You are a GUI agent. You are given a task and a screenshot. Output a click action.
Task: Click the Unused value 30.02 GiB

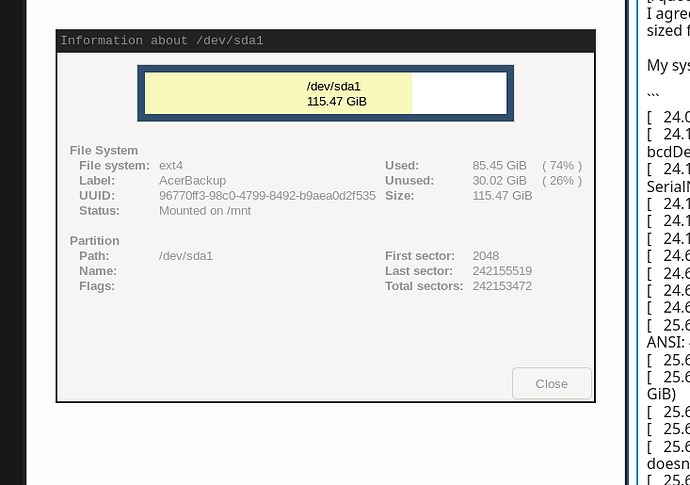(x=499, y=181)
